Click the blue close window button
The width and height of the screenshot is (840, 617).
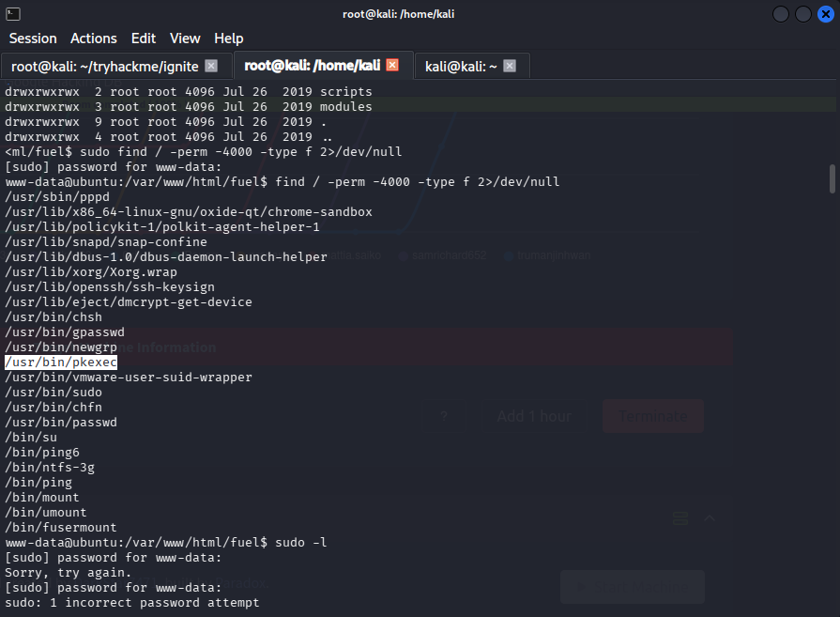tap(826, 14)
